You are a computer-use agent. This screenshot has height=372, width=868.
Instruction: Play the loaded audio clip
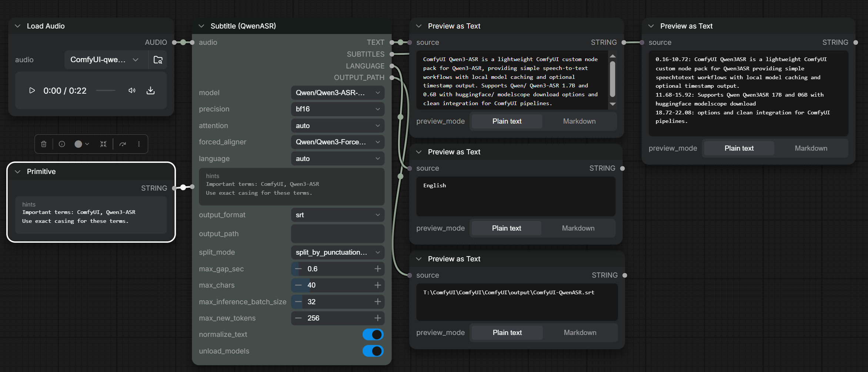(32, 91)
